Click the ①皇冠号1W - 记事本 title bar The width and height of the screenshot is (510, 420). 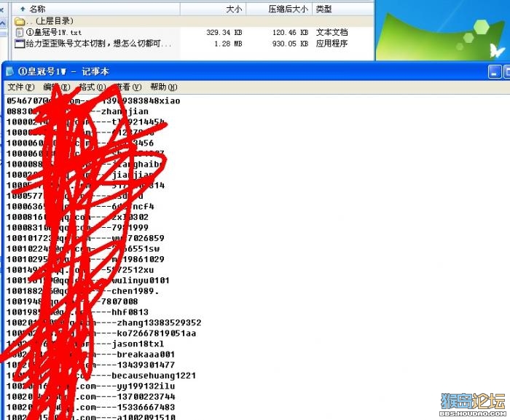point(255,71)
